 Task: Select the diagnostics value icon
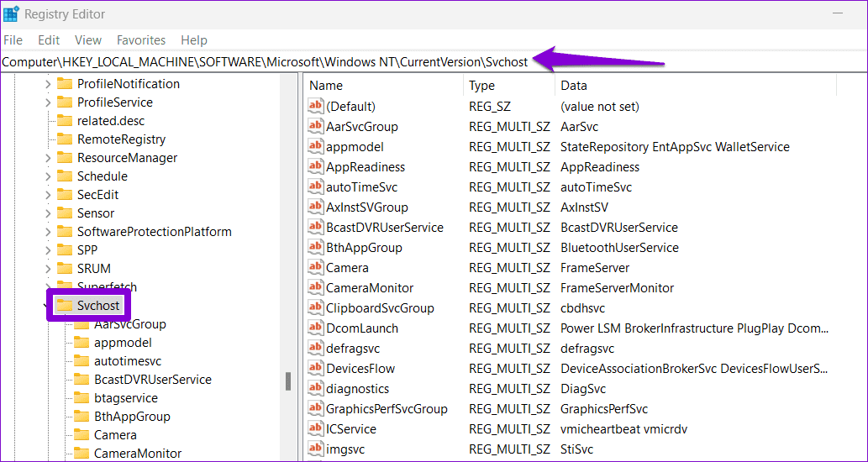coord(316,389)
